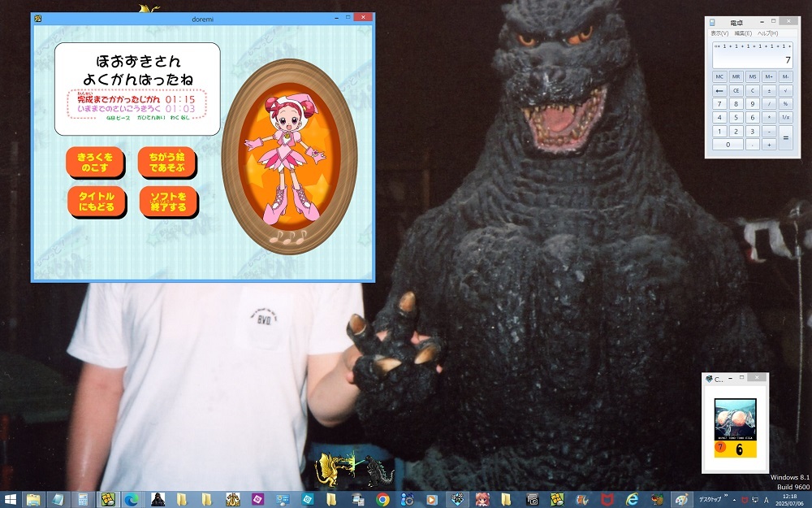Click the completion time 01:15
Image resolution: width=812 pixels, height=508 pixels.
[180, 99]
